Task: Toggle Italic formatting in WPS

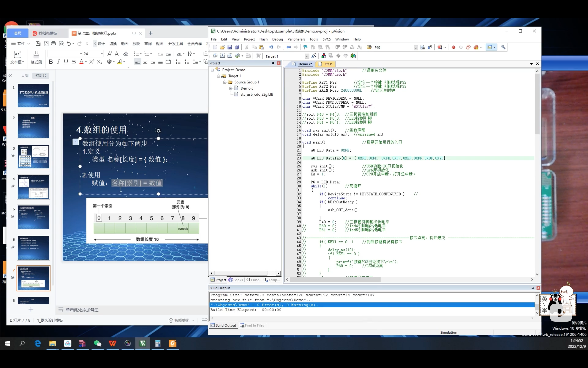Action: tap(58, 62)
